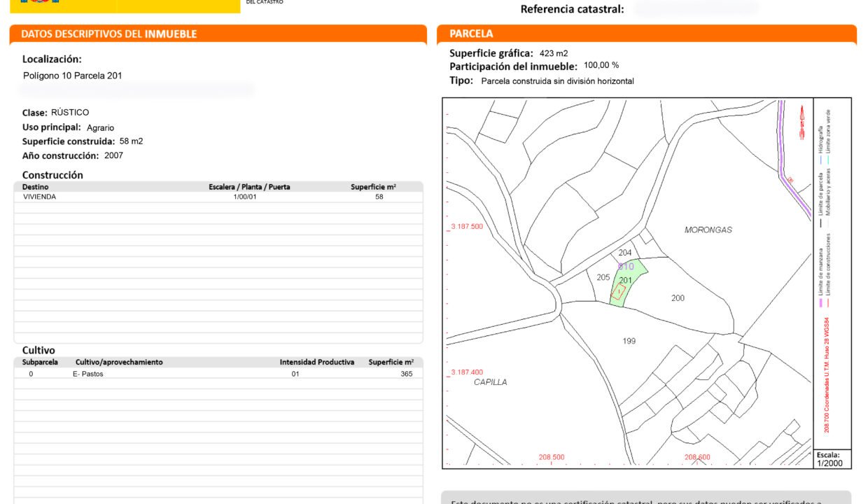868x504 pixels.
Task: Click the '365' surface cell
Action: (x=407, y=374)
